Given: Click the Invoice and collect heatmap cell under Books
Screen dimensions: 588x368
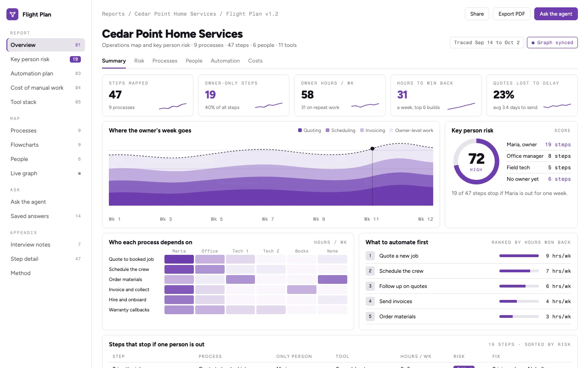Looking at the screenshot, I should coord(302,290).
